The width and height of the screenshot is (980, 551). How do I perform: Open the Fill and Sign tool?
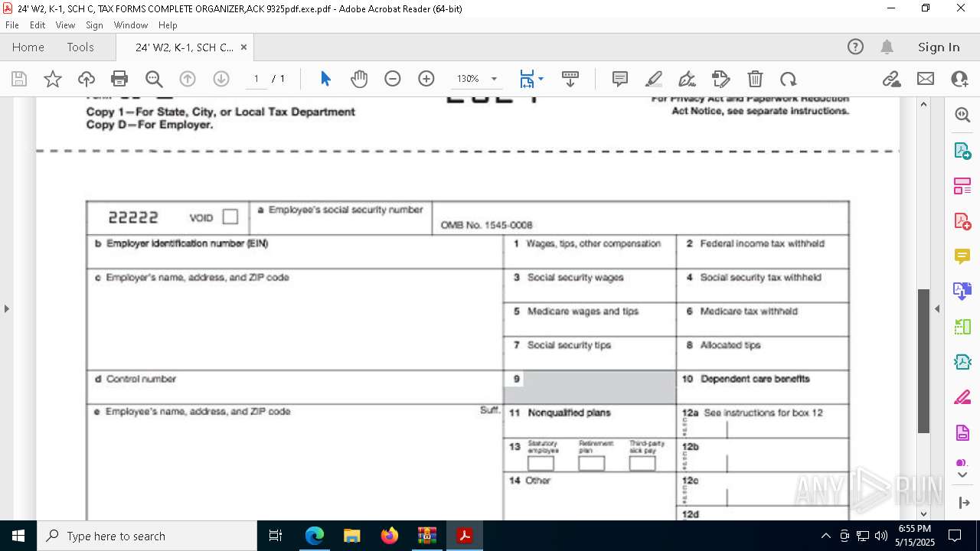(x=721, y=79)
